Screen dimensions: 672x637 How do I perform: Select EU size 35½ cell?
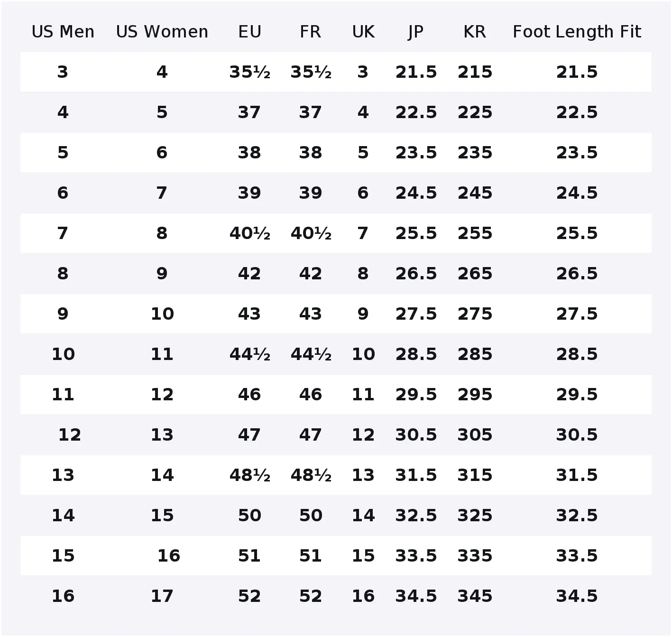click(x=249, y=72)
